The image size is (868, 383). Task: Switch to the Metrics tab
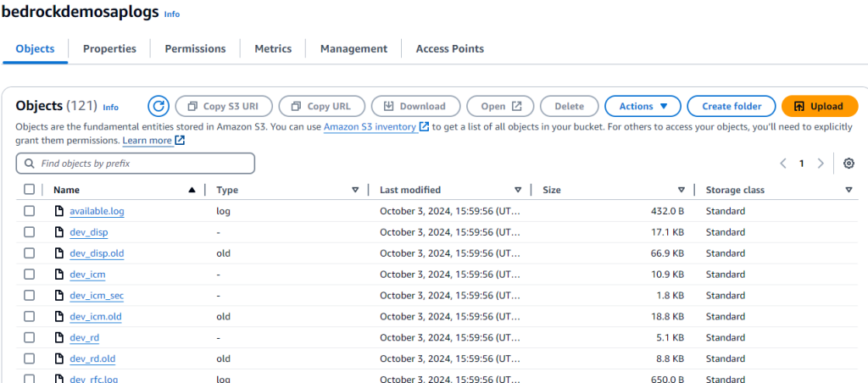tap(273, 48)
